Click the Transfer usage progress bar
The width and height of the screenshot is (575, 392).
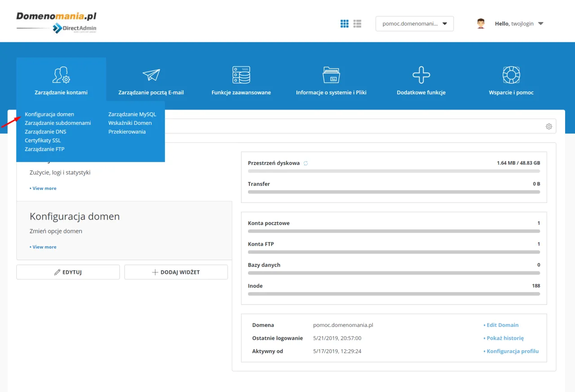394,192
